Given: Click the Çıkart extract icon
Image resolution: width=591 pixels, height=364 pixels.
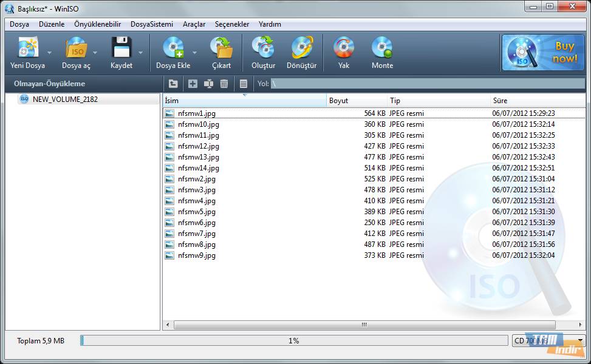Looking at the screenshot, I should click(221, 49).
